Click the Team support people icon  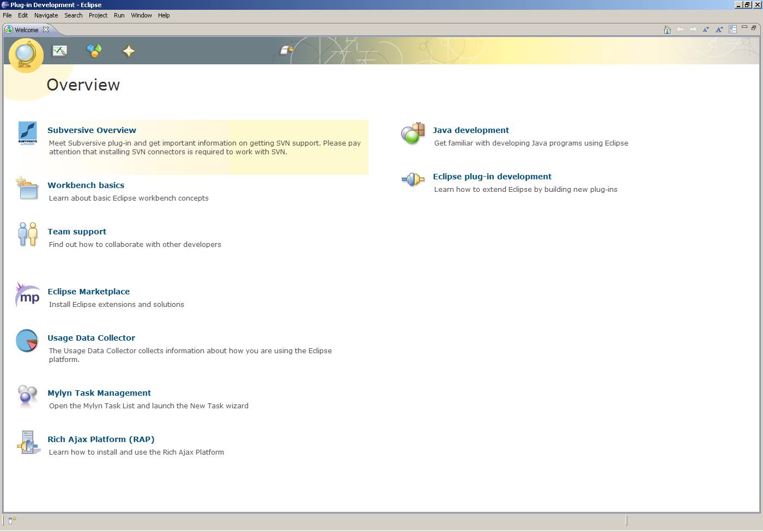(x=28, y=234)
